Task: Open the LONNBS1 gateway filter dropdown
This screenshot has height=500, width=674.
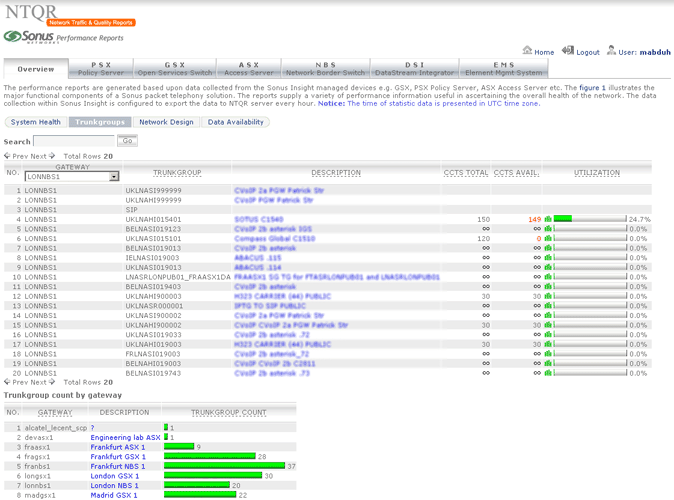Action: click(x=114, y=177)
